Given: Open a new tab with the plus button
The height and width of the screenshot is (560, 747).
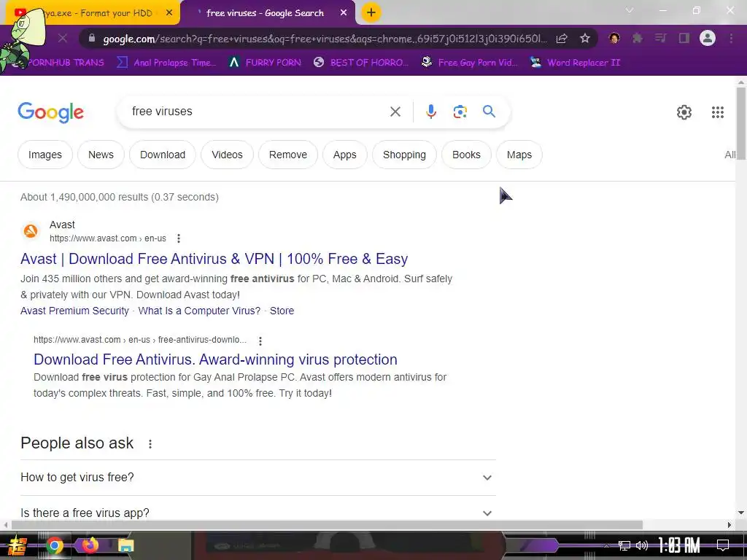Looking at the screenshot, I should pyautogui.click(x=371, y=13).
